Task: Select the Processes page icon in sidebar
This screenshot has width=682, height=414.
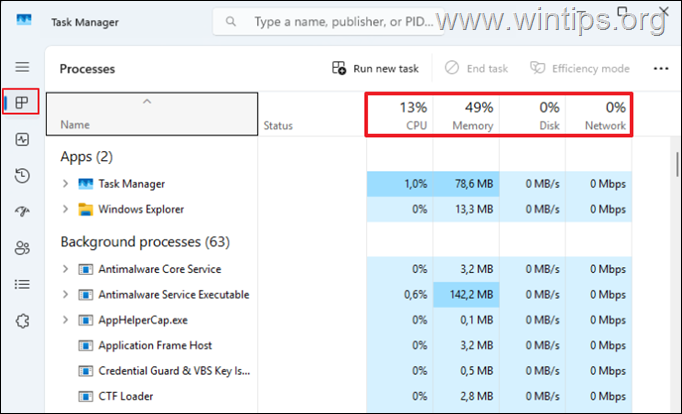Action: tap(21, 103)
